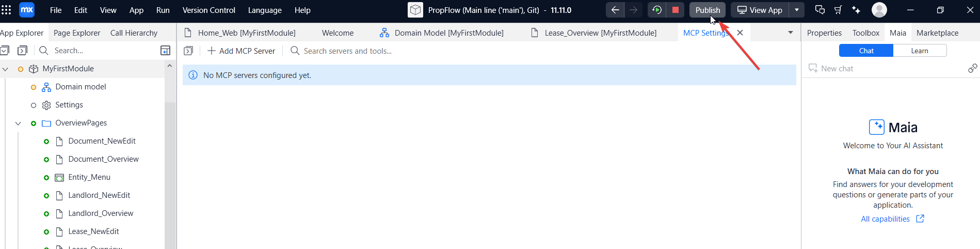Click the info icon in MCP notice
Viewport: 980px width, 249px height.
click(193, 75)
